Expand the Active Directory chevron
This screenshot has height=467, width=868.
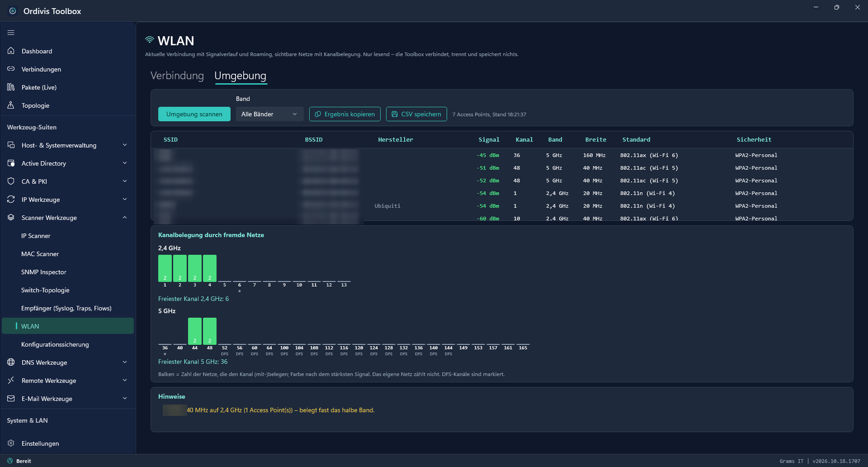coord(125,163)
